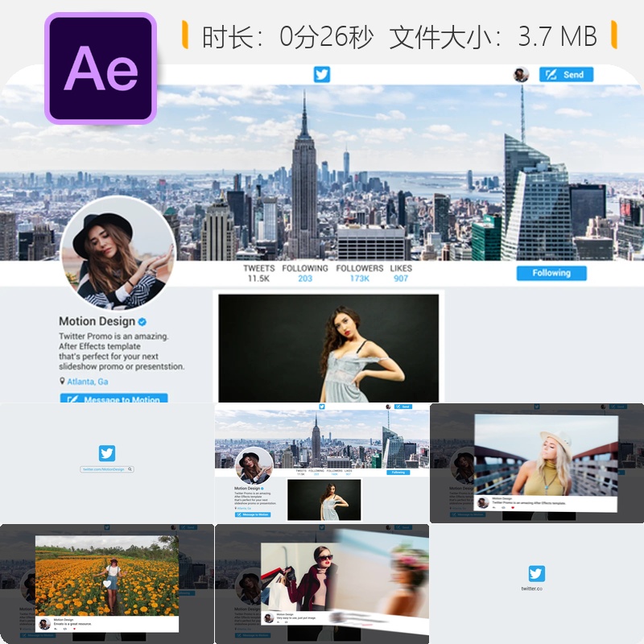This screenshot has height=644, width=644.
Task: Toggle the white heart on the flower field photo
Action: [108, 582]
